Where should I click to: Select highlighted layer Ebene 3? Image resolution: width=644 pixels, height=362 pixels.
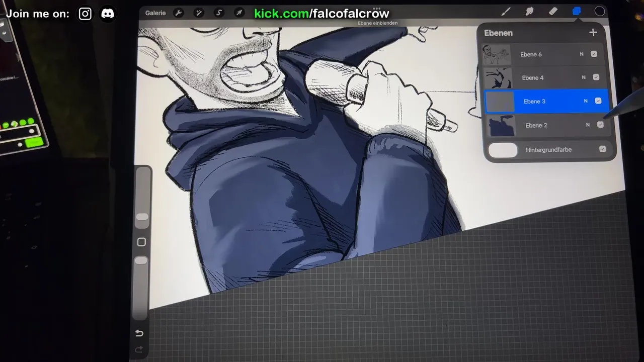(x=546, y=101)
